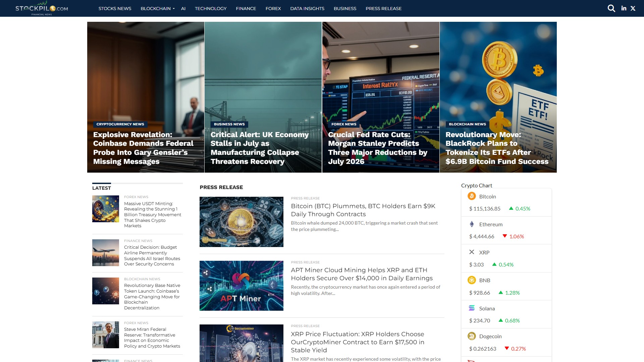644x362 pixels.
Task: Click the Bitcoin press release image
Action: pos(241,222)
